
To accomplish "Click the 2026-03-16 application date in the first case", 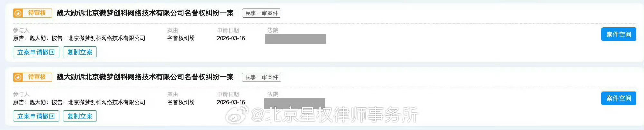I will point(231,38).
